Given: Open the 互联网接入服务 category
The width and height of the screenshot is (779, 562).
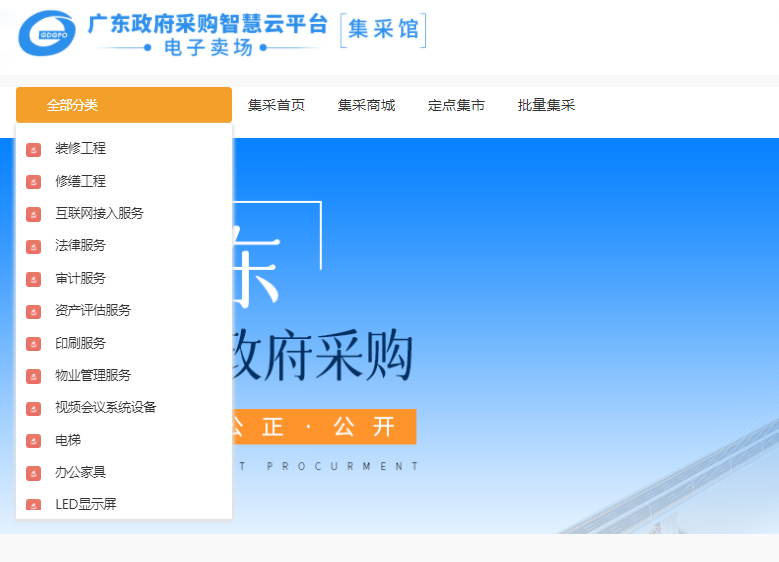Looking at the screenshot, I should pos(99,214).
